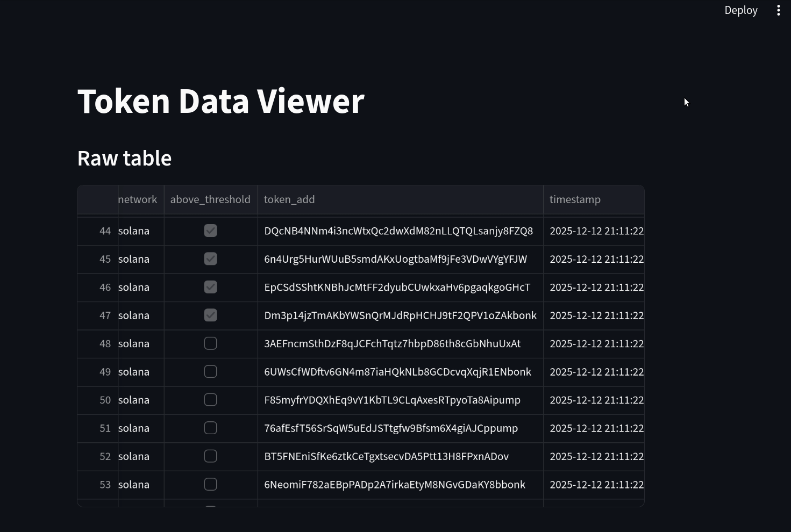
Task: Click the above_threshold column header
Action: pos(210,199)
